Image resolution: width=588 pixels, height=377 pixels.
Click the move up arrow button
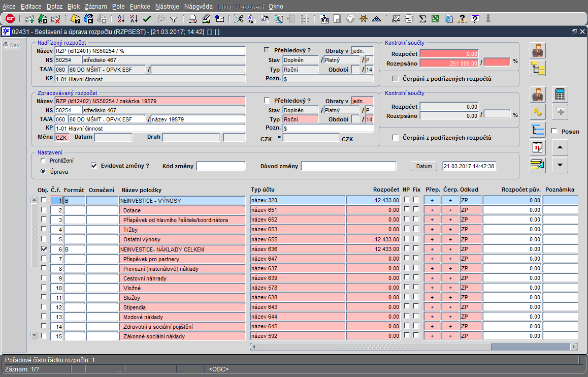click(560, 147)
